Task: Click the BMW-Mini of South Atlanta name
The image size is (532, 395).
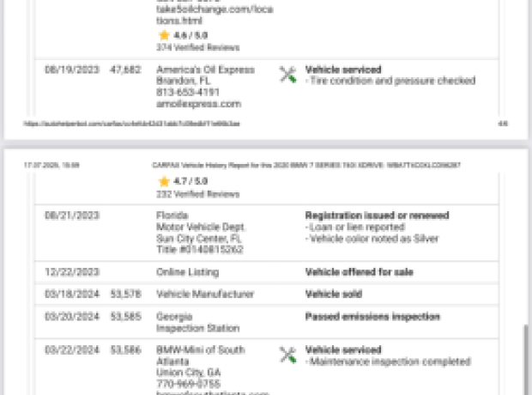Action: 200,355
